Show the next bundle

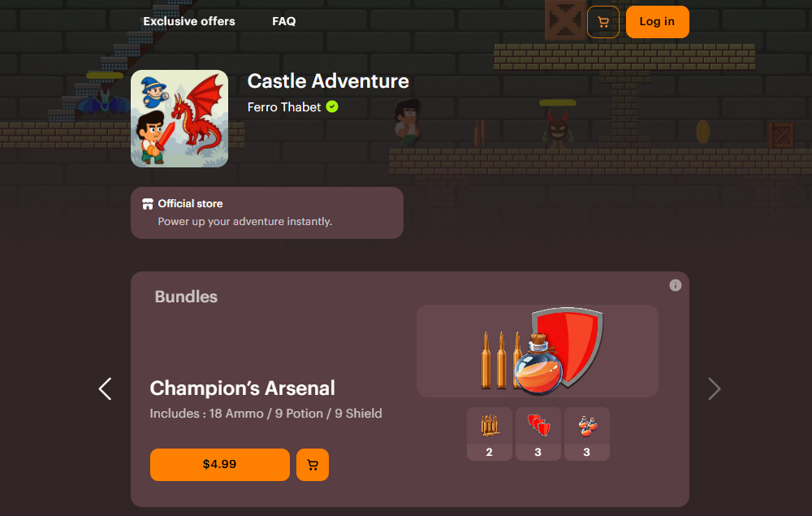[714, 388]
